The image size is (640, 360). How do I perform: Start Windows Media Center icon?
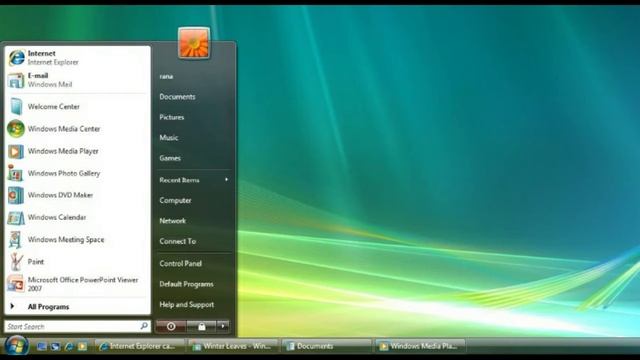click(x=16, y=129)
